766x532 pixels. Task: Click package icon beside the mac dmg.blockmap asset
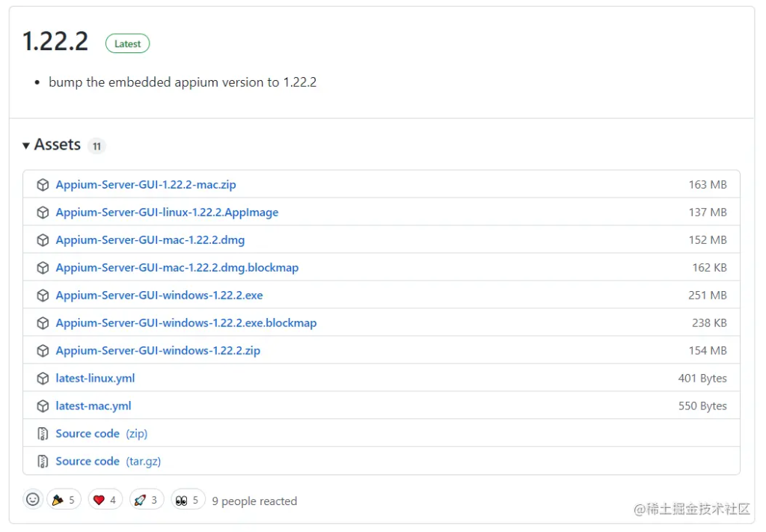pos(43,268)
